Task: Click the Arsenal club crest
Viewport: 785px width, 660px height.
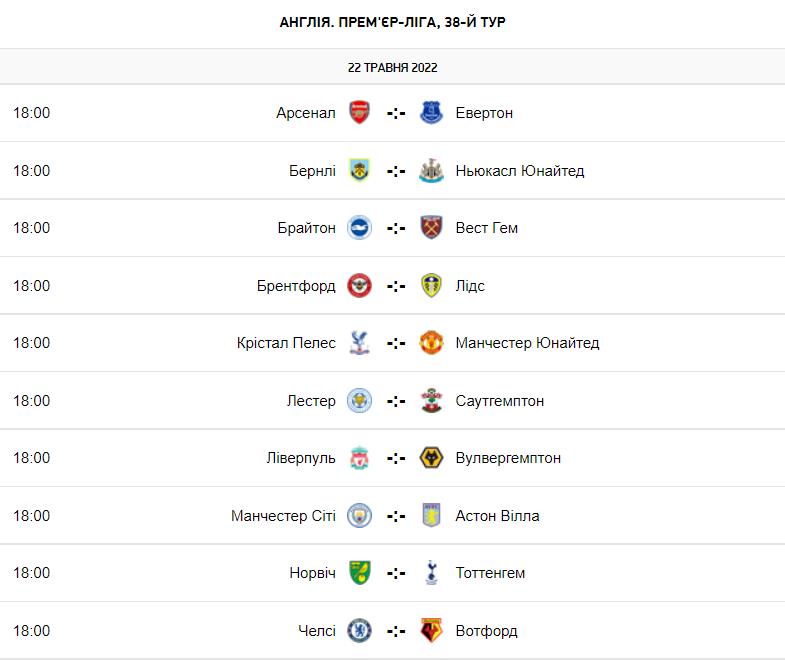Action: point(359,113)
